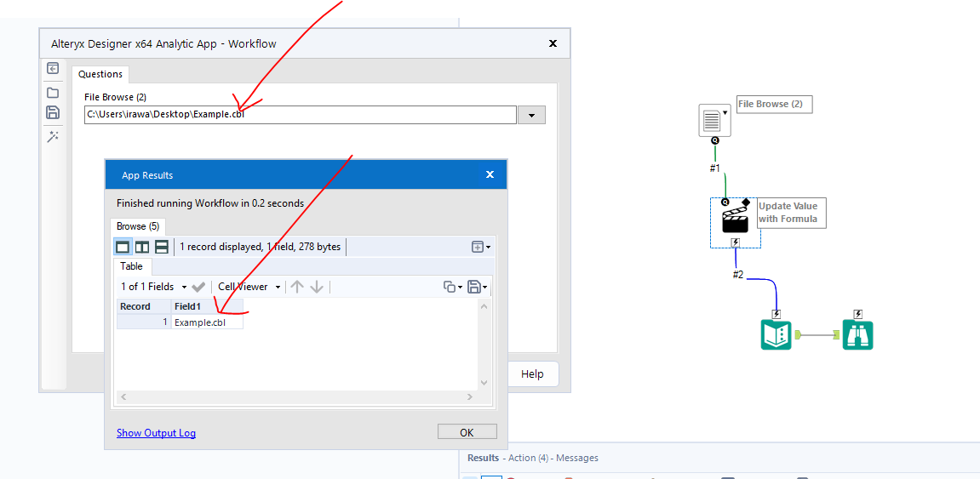This screenshot has height=479, width=980.
Task: Click the 'Finished running Workflow' message
Action: [210, 203]
